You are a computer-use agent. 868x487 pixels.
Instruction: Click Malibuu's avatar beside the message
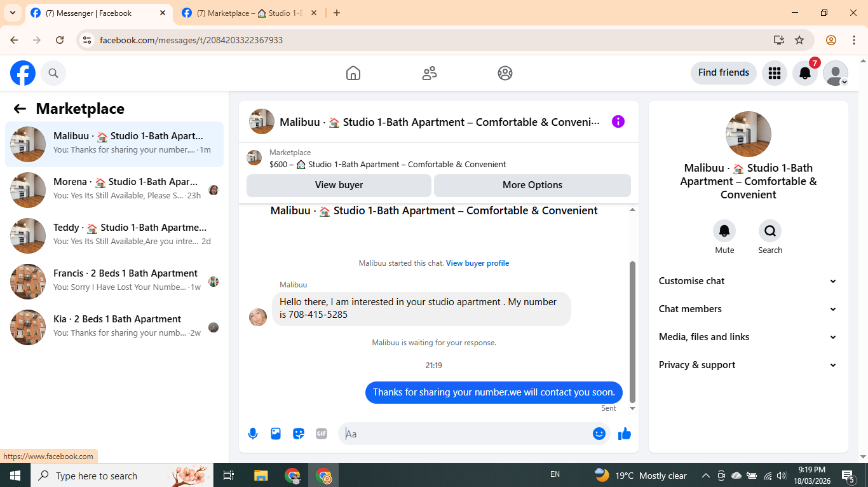point(258,317)
